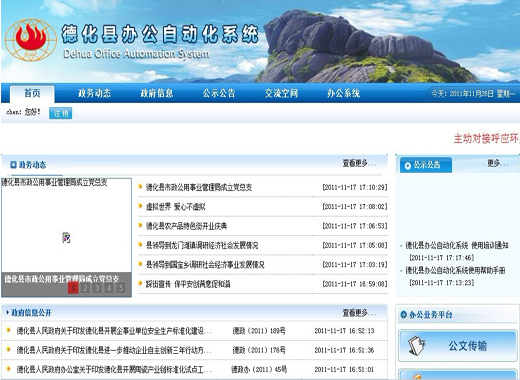Image resolution: width=520 pixels, height=380 pixels.
Task: Click the document icon on 公文传输 button
Action: coord(417,346)
